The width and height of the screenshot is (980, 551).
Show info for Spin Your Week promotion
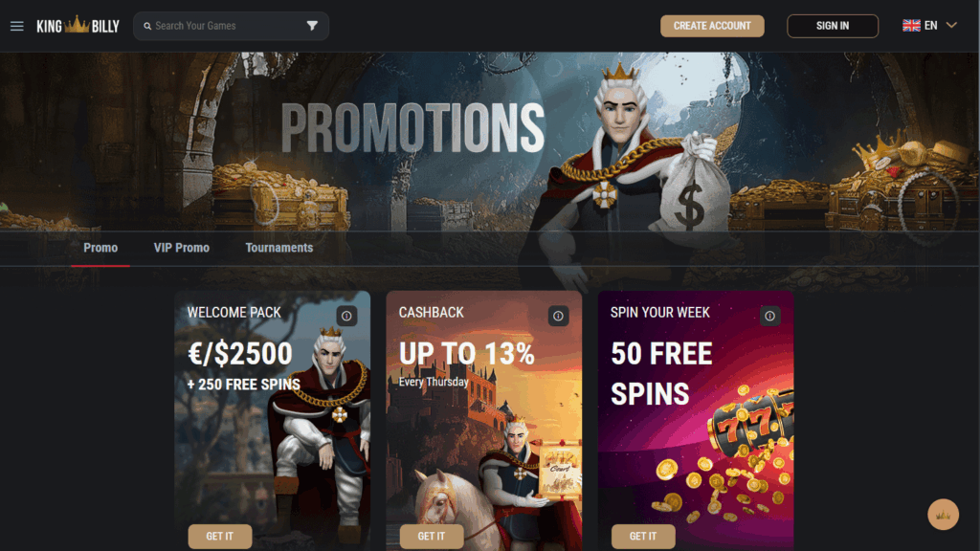pos(770,316)
